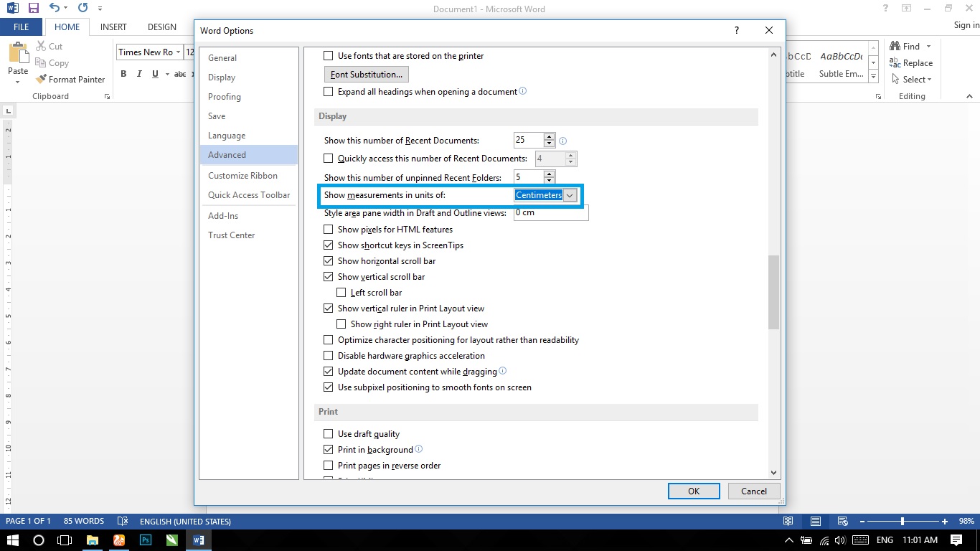
Task: Open File Explorer from taskbar
Action: tap(92, 540)
